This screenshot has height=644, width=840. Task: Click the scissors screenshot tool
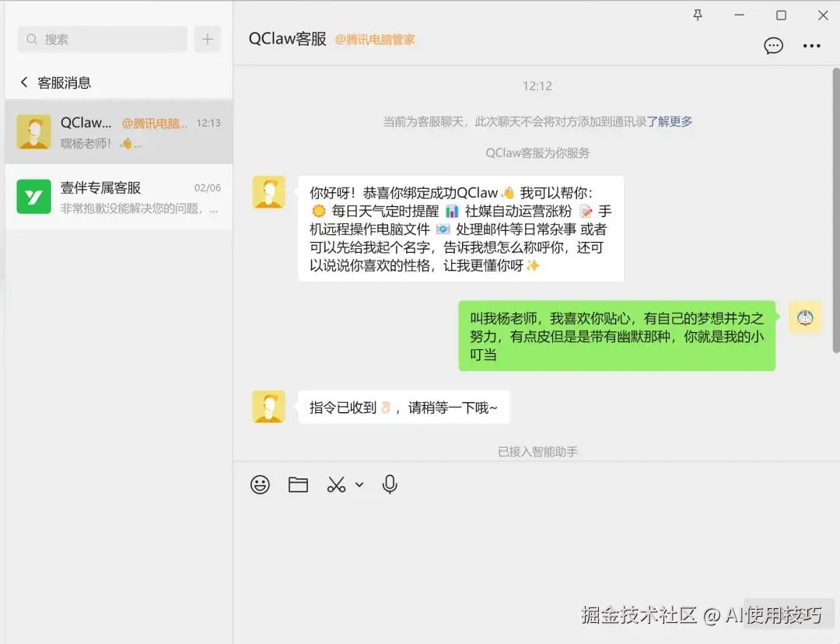[x=336, y=485]
